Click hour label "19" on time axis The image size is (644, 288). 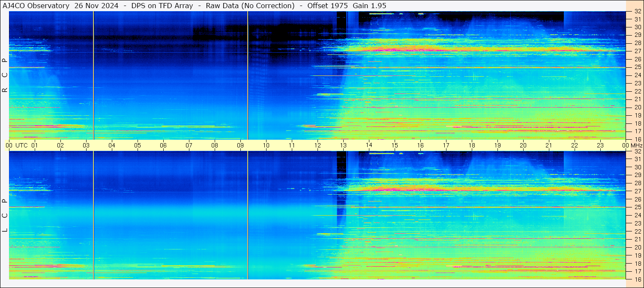coord(497,145)
